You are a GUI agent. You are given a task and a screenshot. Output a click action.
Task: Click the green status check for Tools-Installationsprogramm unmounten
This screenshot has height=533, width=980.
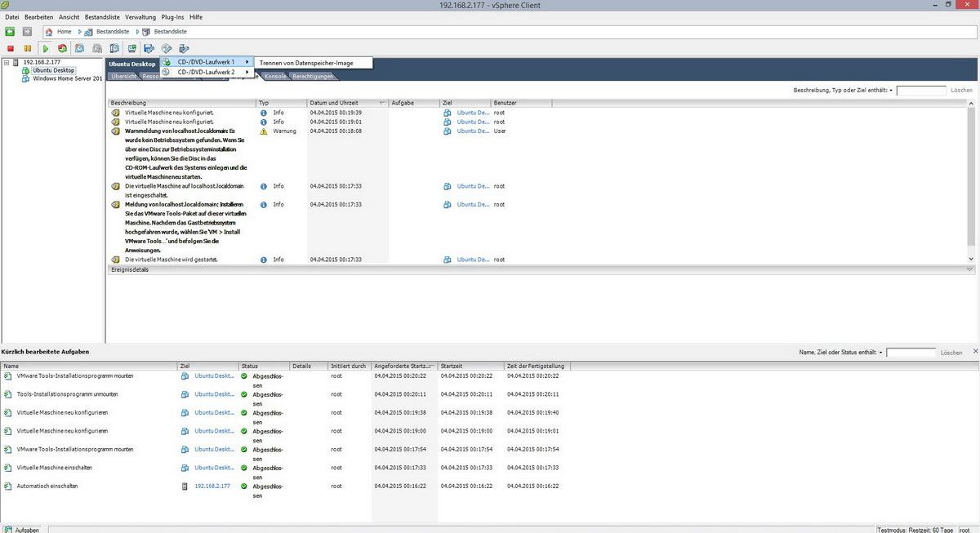click(x=244, y=394)
